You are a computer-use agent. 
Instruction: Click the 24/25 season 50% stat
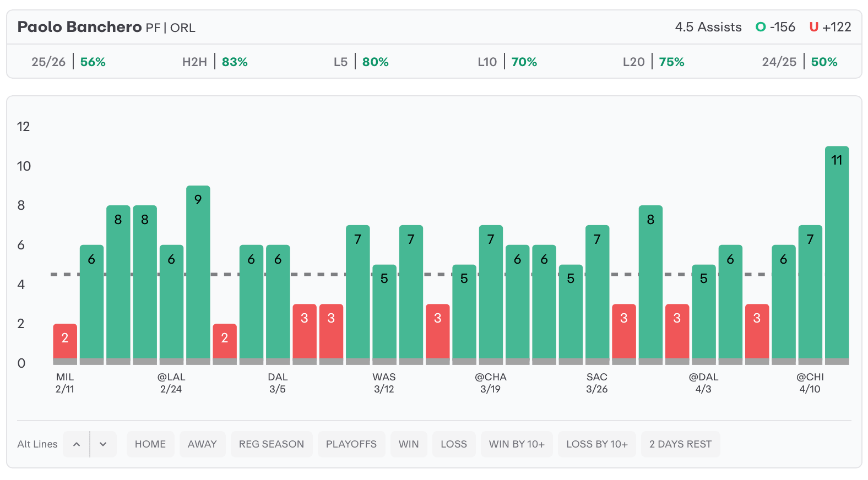click(800, 62)
